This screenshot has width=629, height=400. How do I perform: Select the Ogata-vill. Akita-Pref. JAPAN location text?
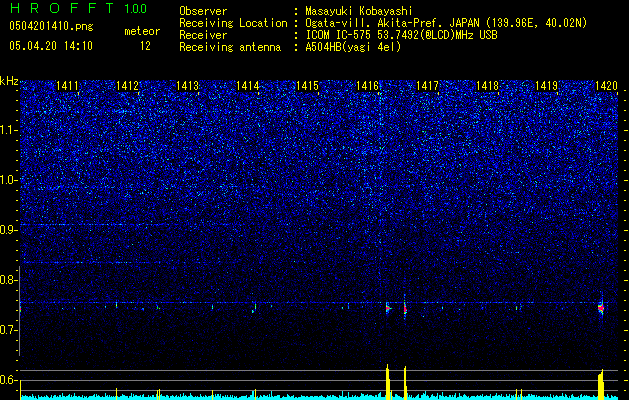pos(446,23)
